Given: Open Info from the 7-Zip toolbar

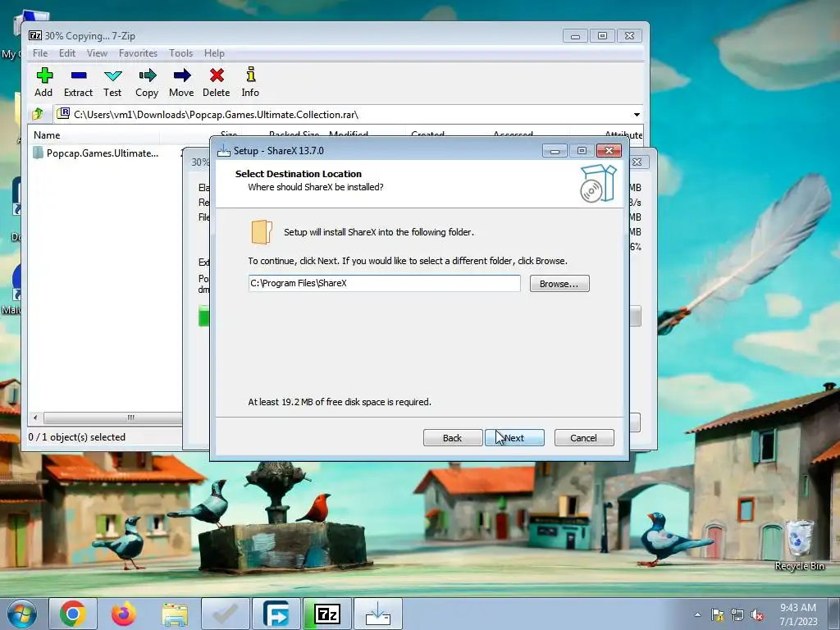Looking at the screenshot, I should point(250,82).
